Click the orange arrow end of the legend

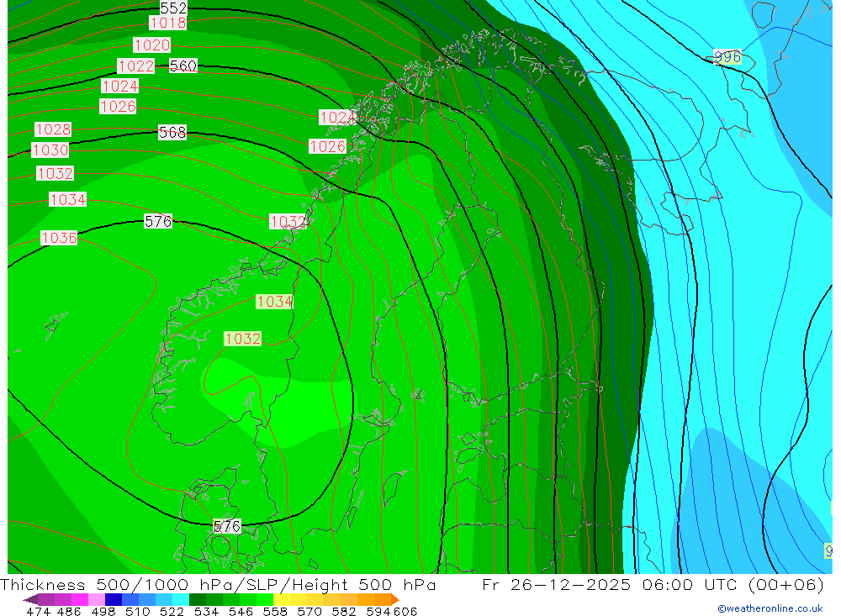click(395, 599)
